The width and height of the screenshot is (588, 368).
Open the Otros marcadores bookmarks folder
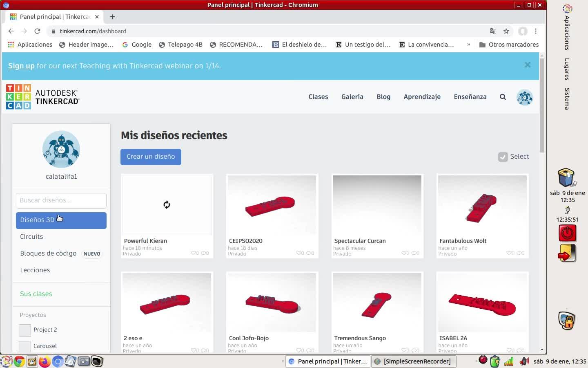509,45
